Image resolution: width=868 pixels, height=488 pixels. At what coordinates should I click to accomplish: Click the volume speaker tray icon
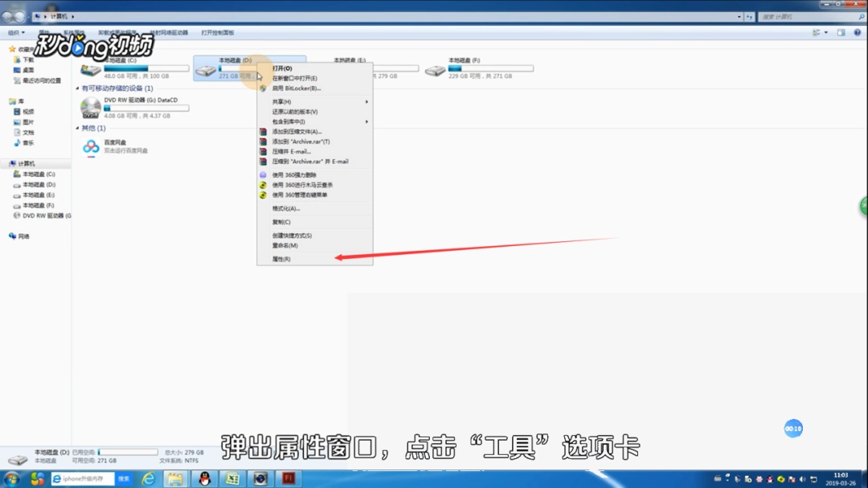[803, 479]
